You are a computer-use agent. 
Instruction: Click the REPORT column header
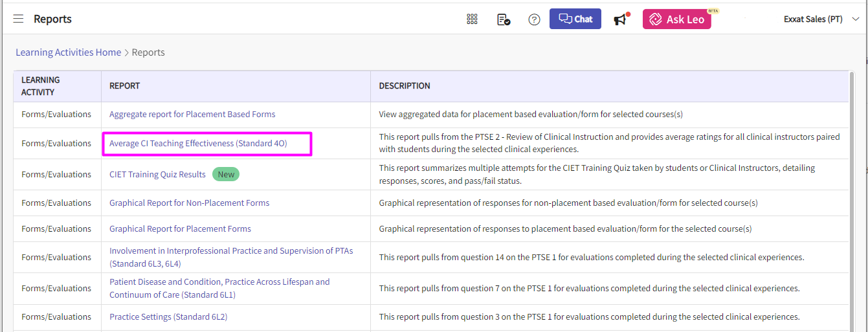(x=124, y=86)
